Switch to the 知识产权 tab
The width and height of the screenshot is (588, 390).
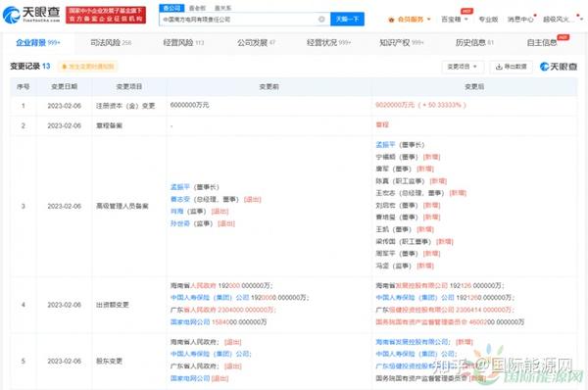(x=401, y=43)
